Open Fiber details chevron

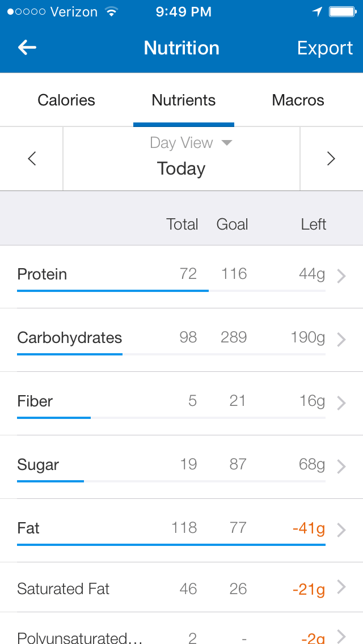(341, 403)
